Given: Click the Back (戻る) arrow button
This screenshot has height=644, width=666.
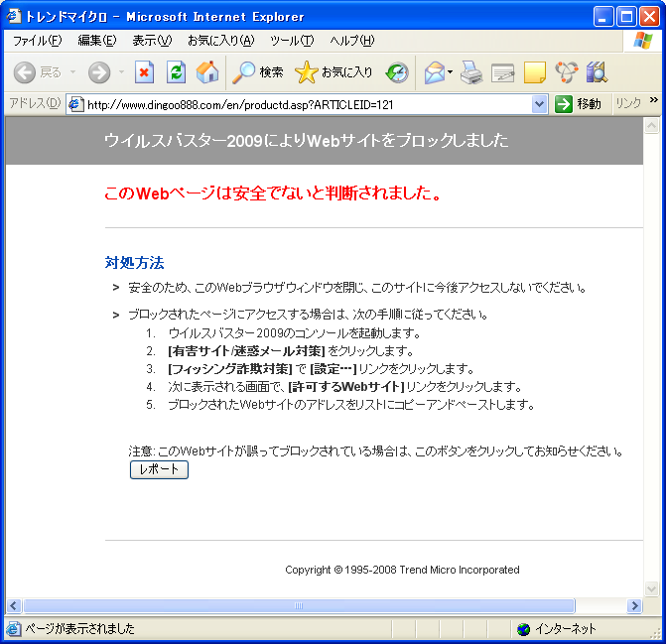Looking at the screenshot, I should [25, 72].
